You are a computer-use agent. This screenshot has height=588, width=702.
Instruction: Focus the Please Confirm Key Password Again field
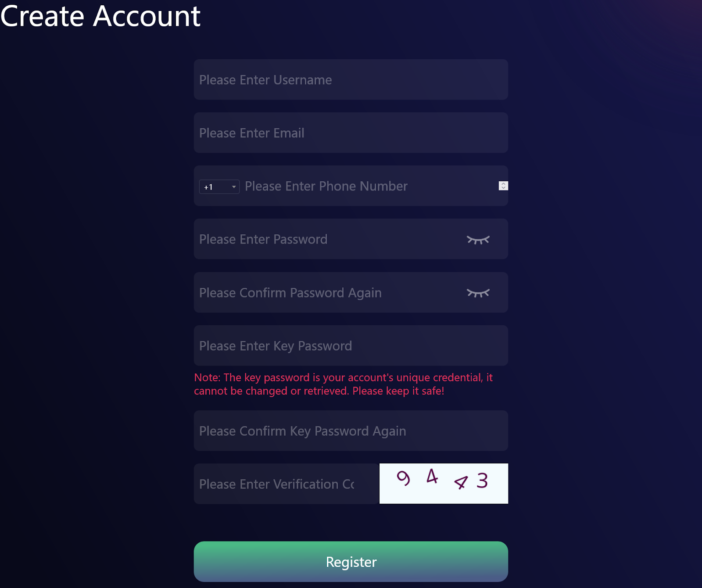coord(351,431)
